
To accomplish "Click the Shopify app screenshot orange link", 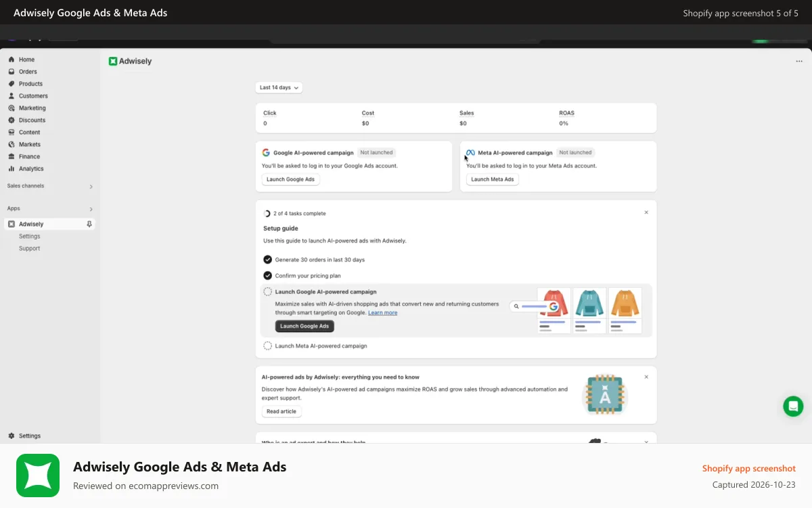I will (749, 469).
